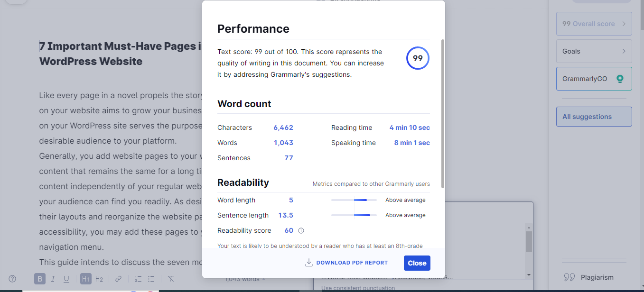Image resolution: width=644 pixels, height=292 pixels.
Task: Click the Plagiarism quote-mark icon
Action: pyautogui.click(x=569, y=277)
